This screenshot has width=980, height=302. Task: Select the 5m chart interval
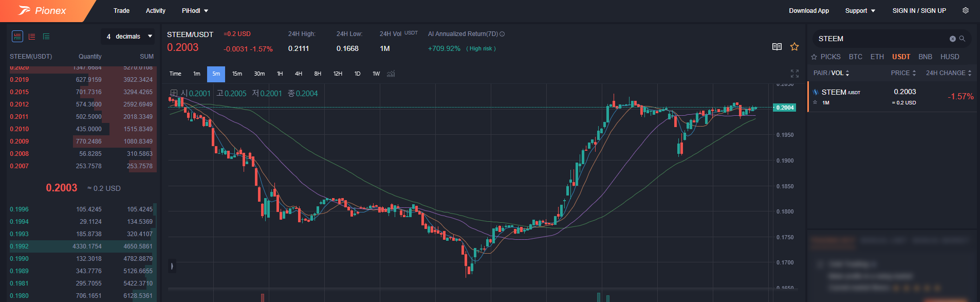click(216, 74)
